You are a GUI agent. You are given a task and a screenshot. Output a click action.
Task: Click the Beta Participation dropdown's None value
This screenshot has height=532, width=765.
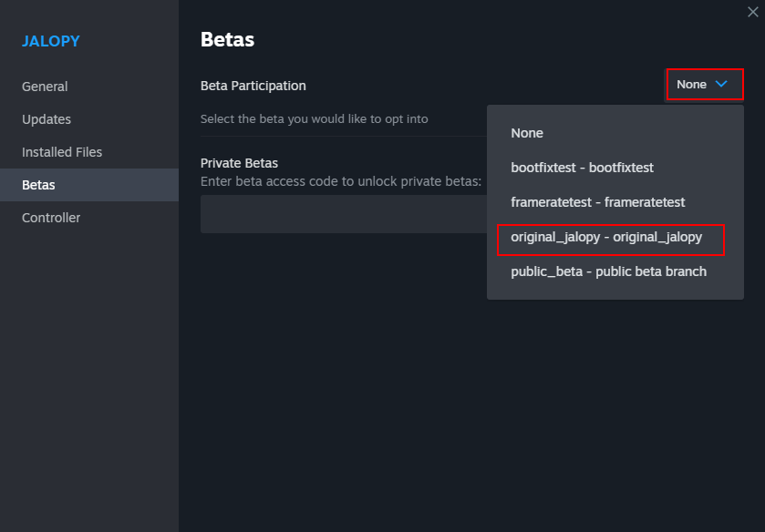click(692, 84)
